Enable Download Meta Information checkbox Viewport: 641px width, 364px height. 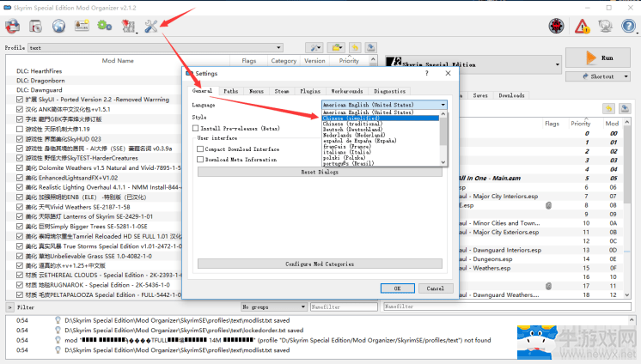tap(200, 160)
